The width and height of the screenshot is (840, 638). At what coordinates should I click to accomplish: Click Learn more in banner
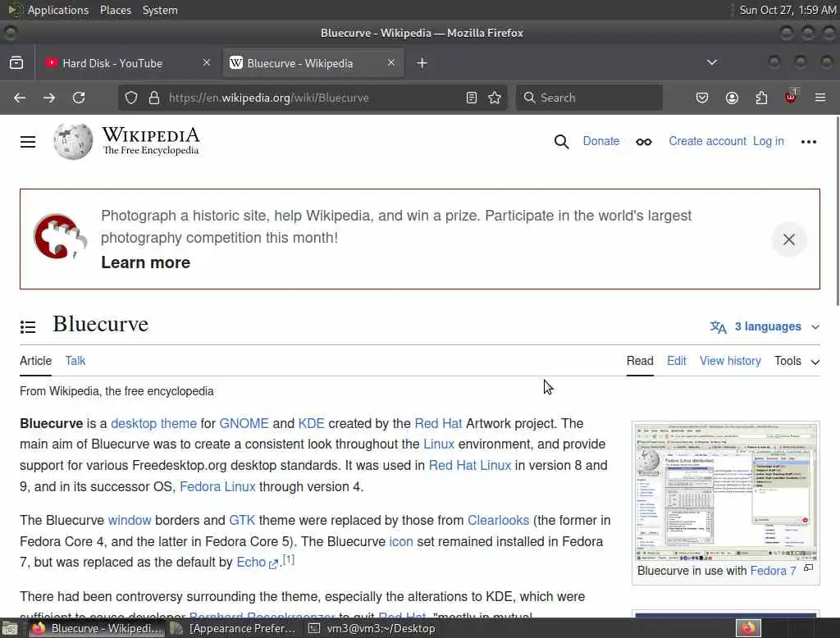click(x=146, y=262)
